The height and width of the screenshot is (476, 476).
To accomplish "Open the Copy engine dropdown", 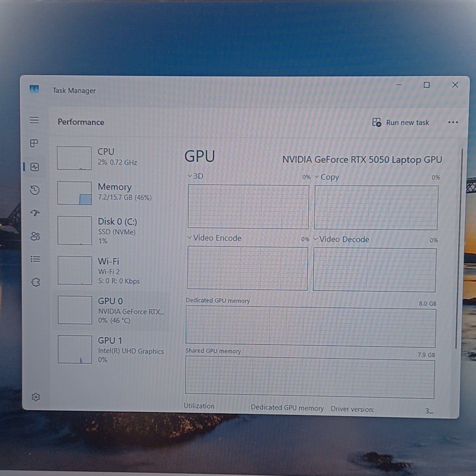I will pos(327,177).
